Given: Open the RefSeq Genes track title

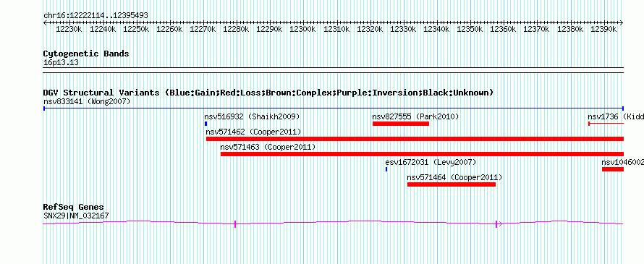Looking at the screenshot, I should point(74,207).
